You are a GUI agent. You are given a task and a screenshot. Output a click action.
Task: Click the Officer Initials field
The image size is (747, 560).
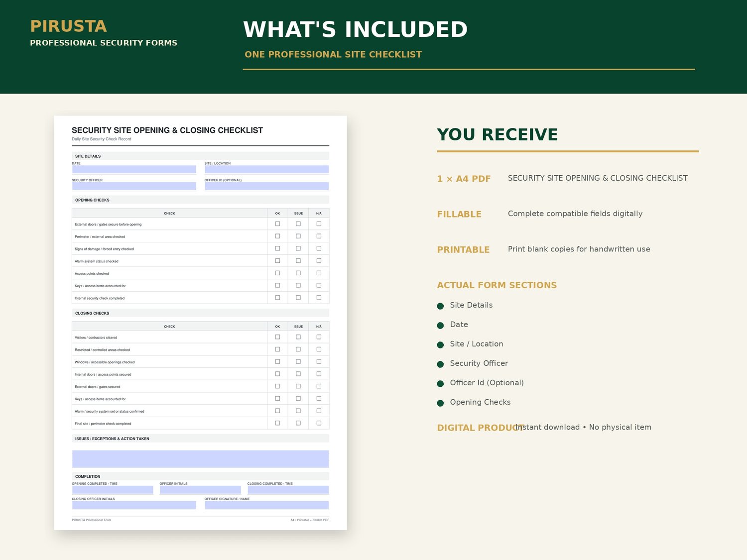[x=200, y=490]
